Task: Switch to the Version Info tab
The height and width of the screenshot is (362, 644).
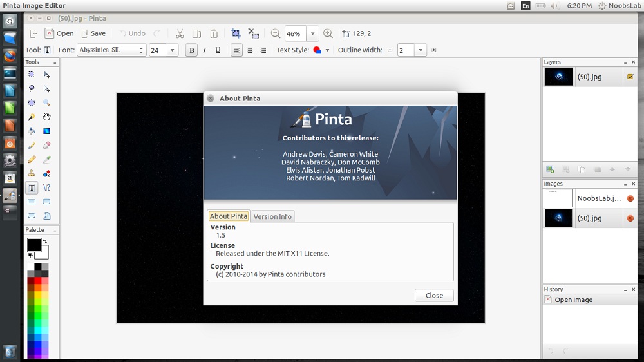Action: pyautogui.click(x=272, y=216)
